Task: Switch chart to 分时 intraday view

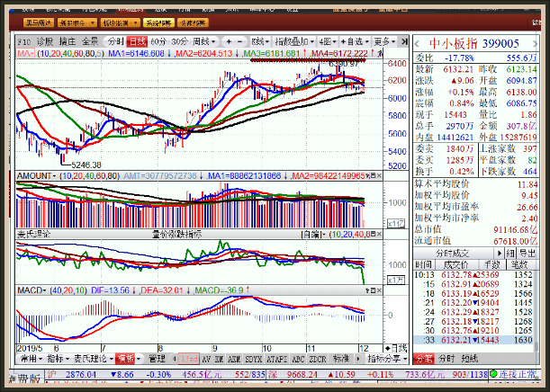Action: (115, 41)
